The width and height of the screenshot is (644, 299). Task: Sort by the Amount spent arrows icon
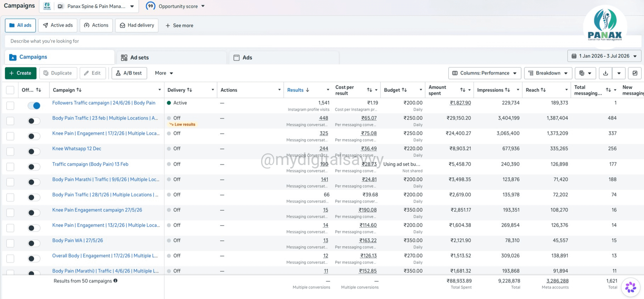[x=463, y=90]
